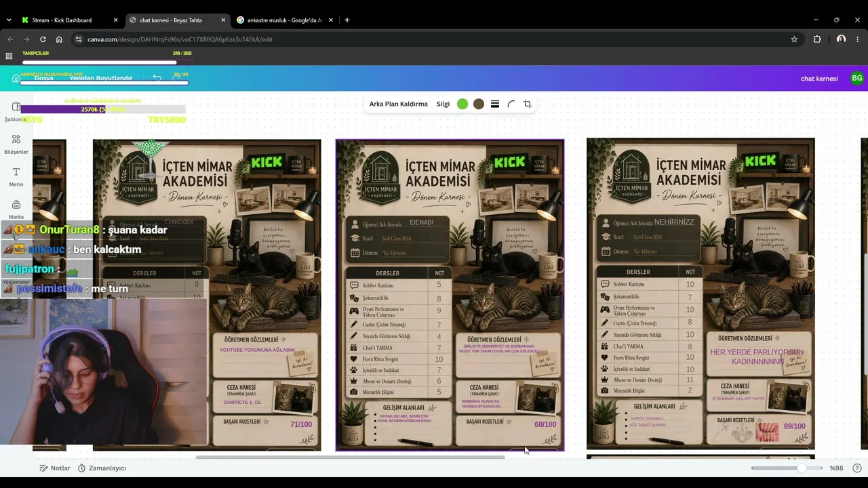The width and height of the screenshot is (868, 488).
Task: Select the Metin text tool
Action: (16, 177)
